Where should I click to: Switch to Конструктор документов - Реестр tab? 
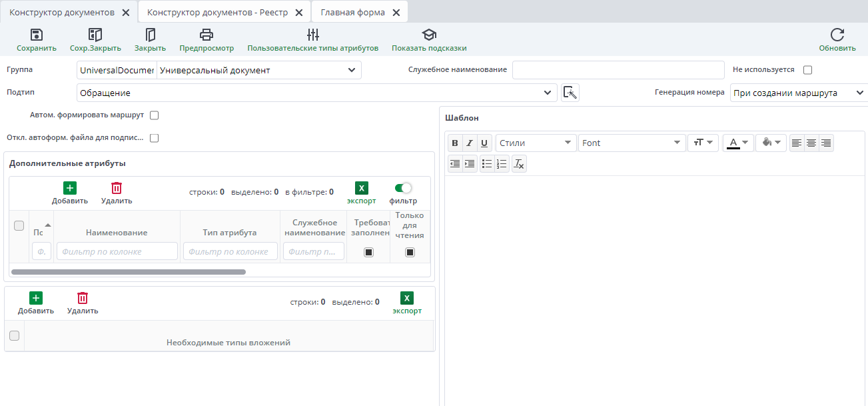[218, 13]
